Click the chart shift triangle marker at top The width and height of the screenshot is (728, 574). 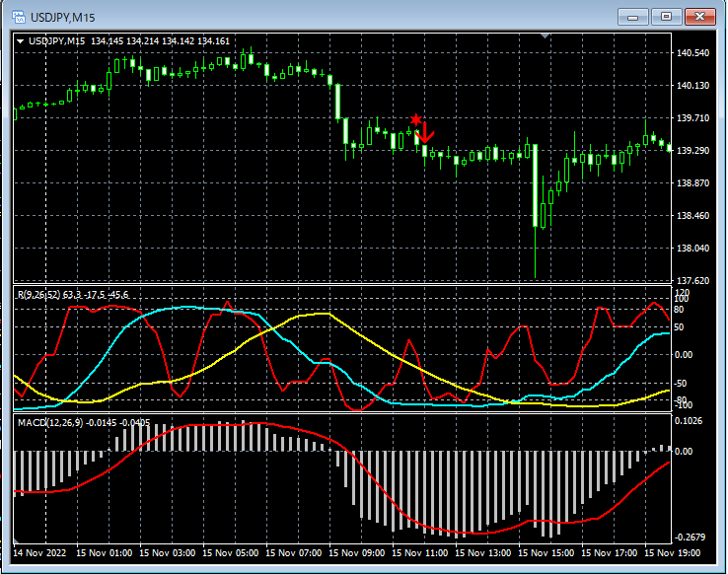click(x=545, y=36)
